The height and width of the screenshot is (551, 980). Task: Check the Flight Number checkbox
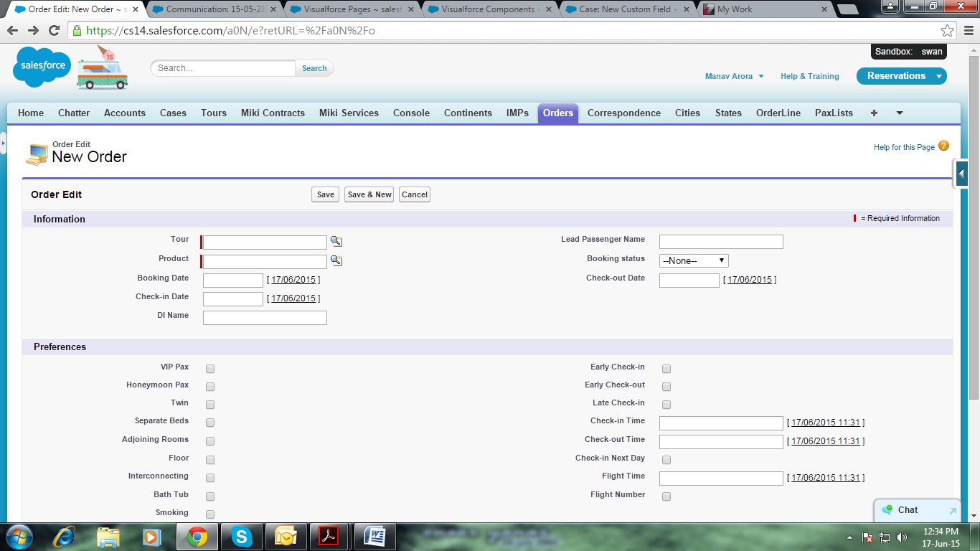pyautogui.click(x=666, y=496)
